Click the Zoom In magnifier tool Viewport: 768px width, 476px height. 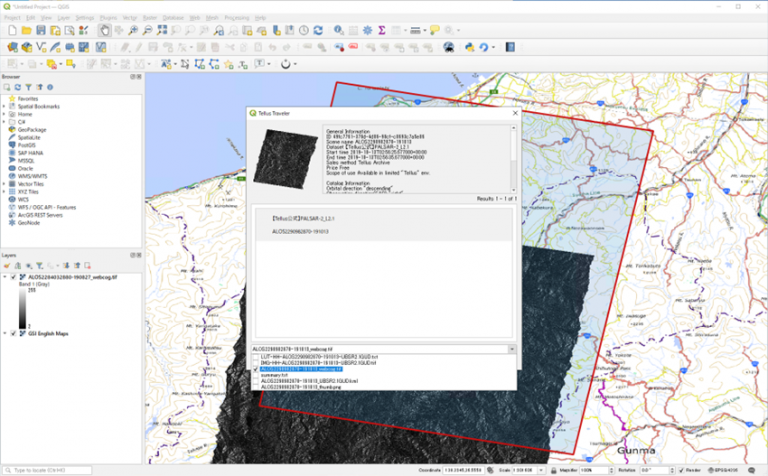(133, 30)
